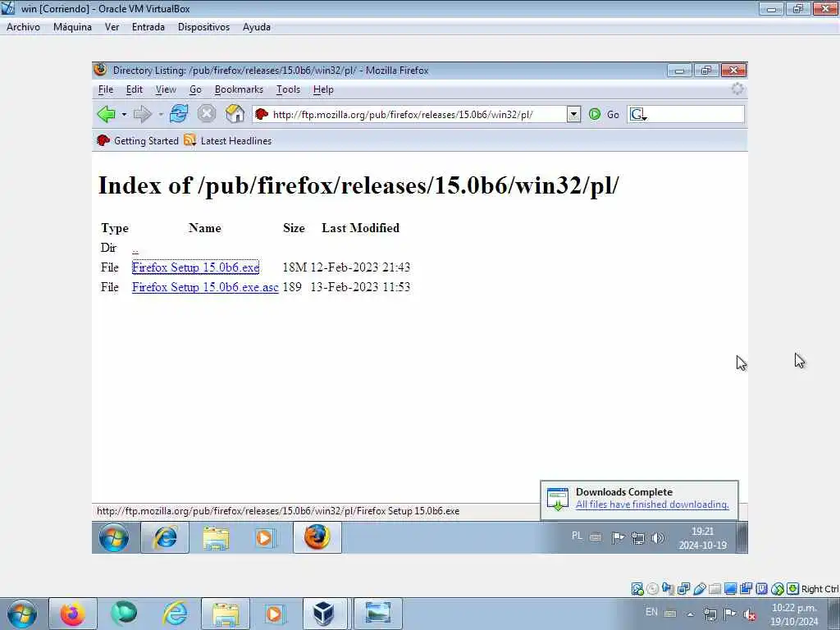Click the photo viewer icon on host taskbar

[x=377, y=614]
